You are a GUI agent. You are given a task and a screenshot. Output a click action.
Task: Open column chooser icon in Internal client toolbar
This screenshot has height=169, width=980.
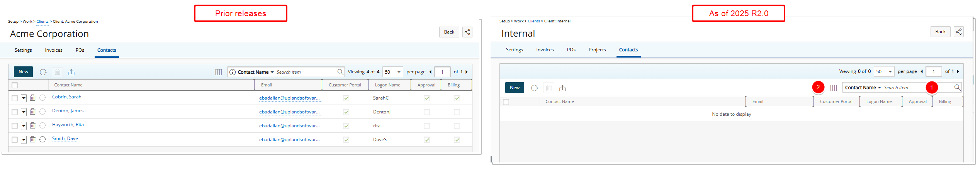click(834, 88)
